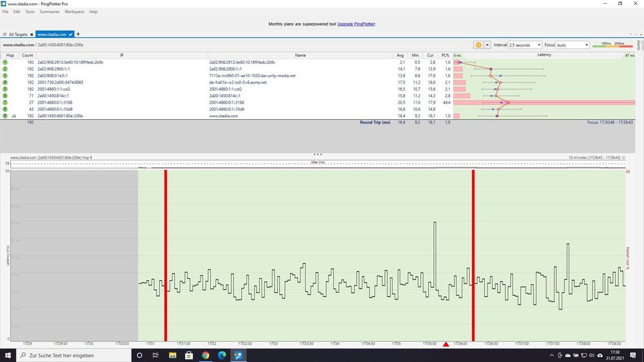Viewport: 644px width, 362px height.
Task: Click the Round Trip (ms) summary label
Action: click(x=375, y=122)
